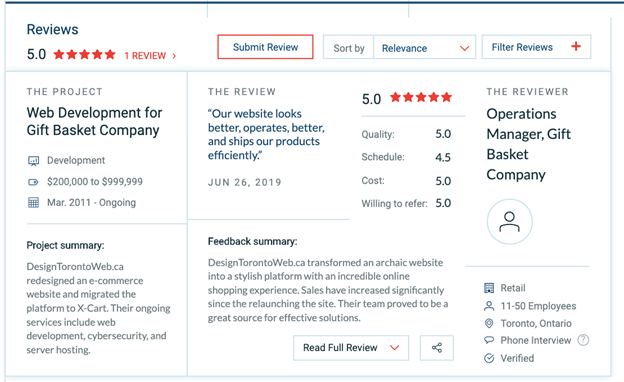Viewport: 624px width, 382px height.
Task: Click the Phone Interview label
Action: pyautogui.click(x=536, y=340)
